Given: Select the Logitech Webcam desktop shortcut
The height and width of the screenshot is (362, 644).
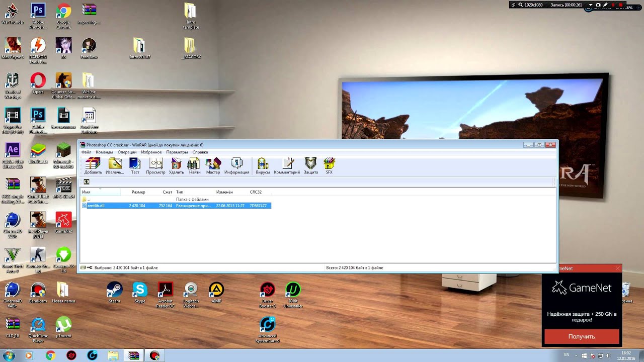Looking at the screenshot, I should pos(191,295).
